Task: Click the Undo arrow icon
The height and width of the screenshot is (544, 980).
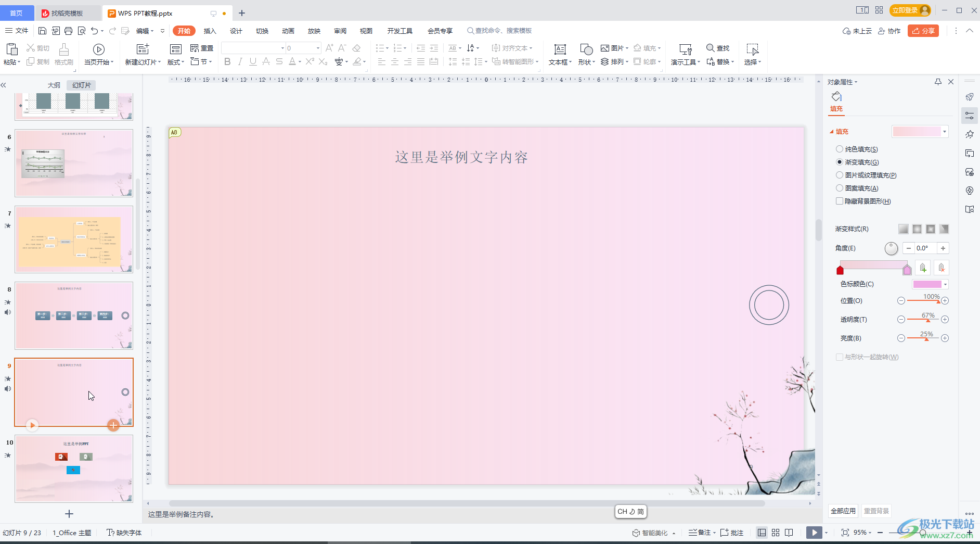Action: (x=94, y=31)
